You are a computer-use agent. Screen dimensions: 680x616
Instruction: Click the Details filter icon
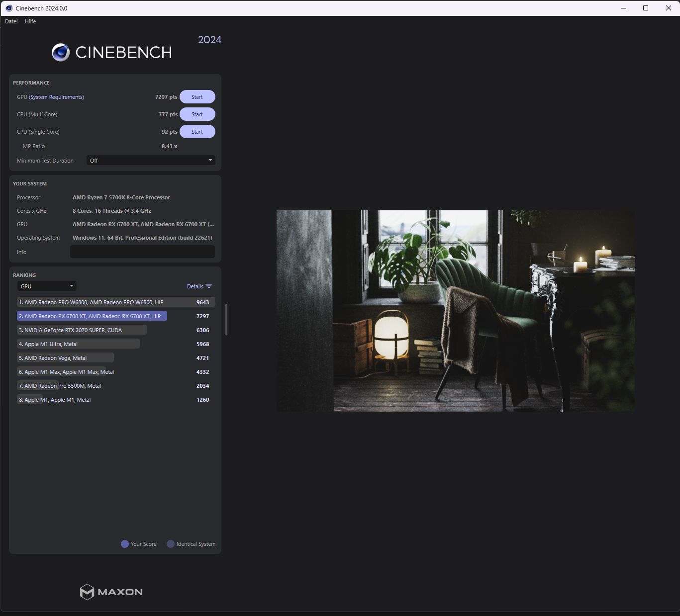pos(209,286)
